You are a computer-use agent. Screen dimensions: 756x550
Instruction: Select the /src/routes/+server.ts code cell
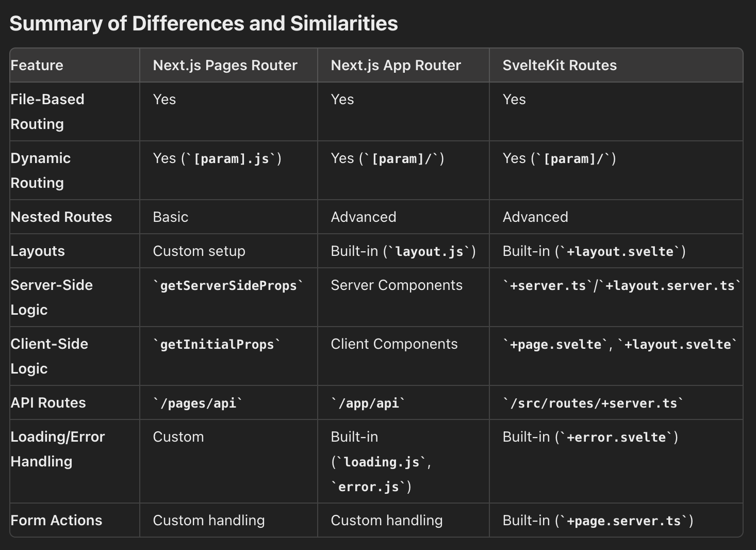(594, 403)
